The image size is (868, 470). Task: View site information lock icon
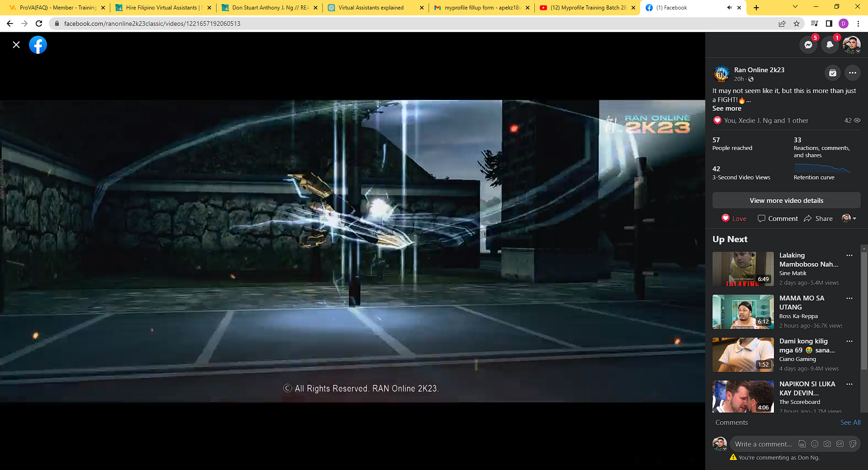pyautogui.click(x=57, y=23)
